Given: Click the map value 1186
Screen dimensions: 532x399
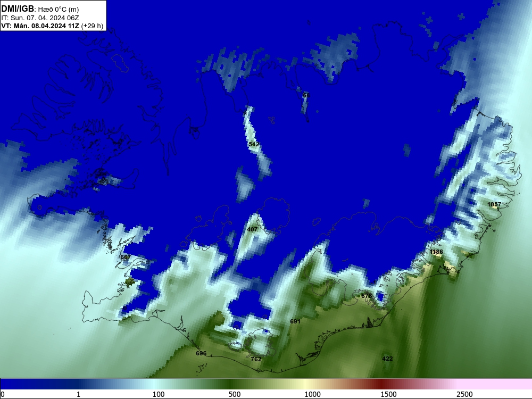Looking at the screenshot, I should click(436, 252).
